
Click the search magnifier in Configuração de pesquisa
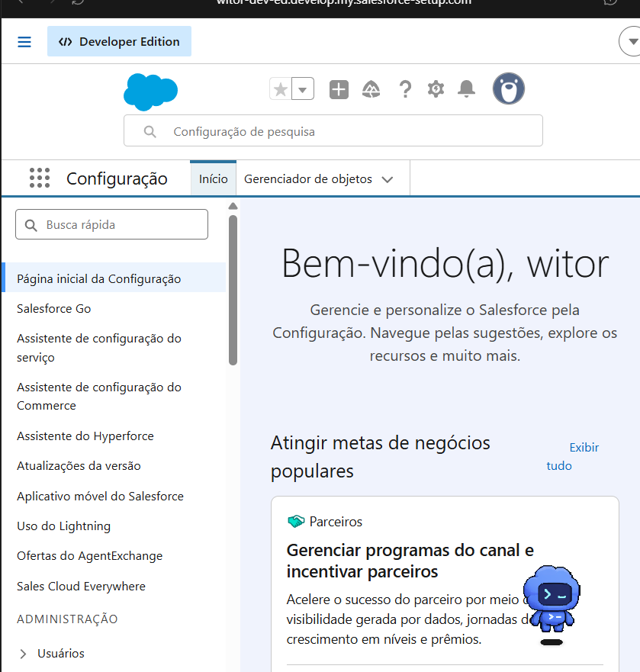(150, 131)
